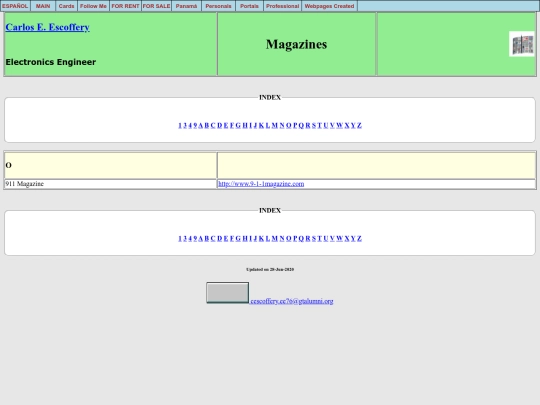Screen dimensions: 540x405
Task: Jump to letter U in the upper INDEX
Action: point(326,125)
